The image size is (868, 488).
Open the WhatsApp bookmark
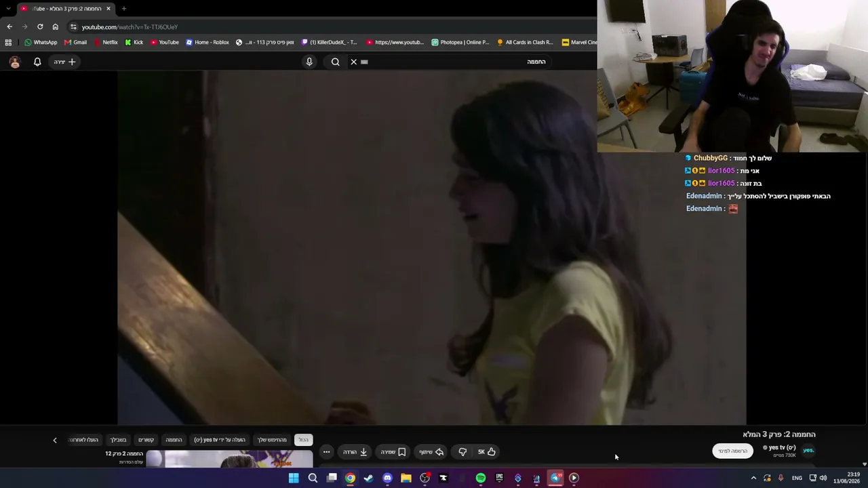41,42
